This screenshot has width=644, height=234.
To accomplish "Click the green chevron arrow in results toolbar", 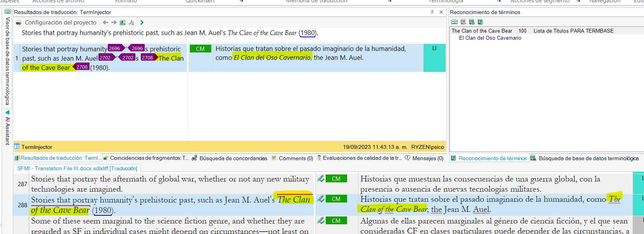I will (x=142, y=23).
